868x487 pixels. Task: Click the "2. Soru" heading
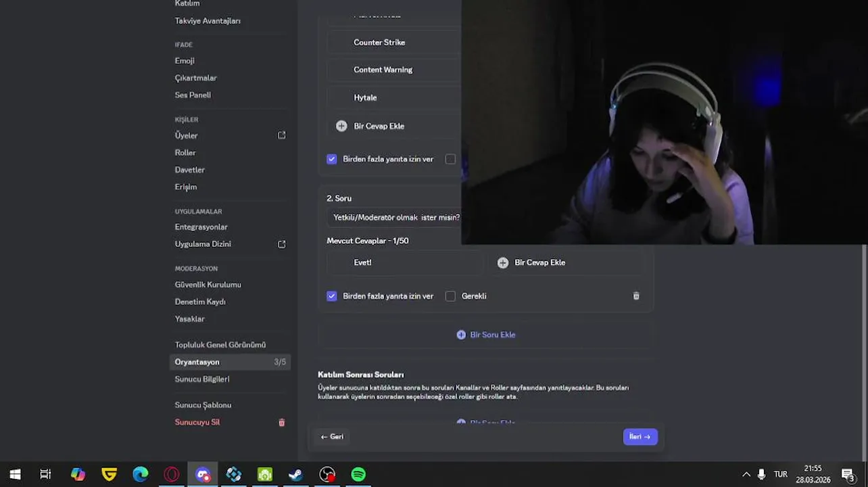(x=339, y=199)
